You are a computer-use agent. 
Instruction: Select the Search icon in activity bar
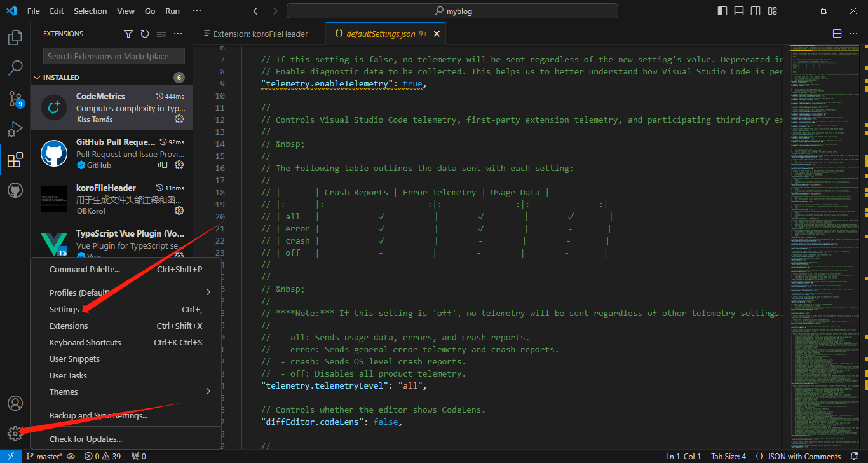(15, 67)
